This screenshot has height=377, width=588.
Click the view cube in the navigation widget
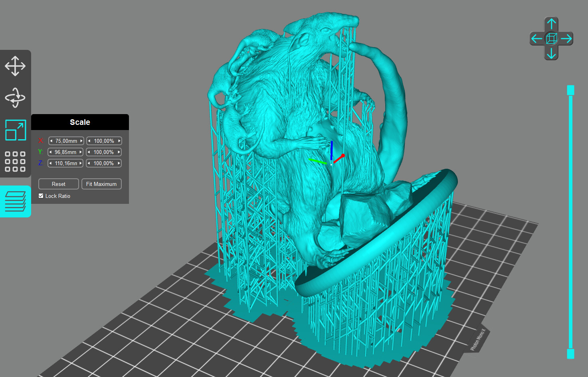pos(551,38)
